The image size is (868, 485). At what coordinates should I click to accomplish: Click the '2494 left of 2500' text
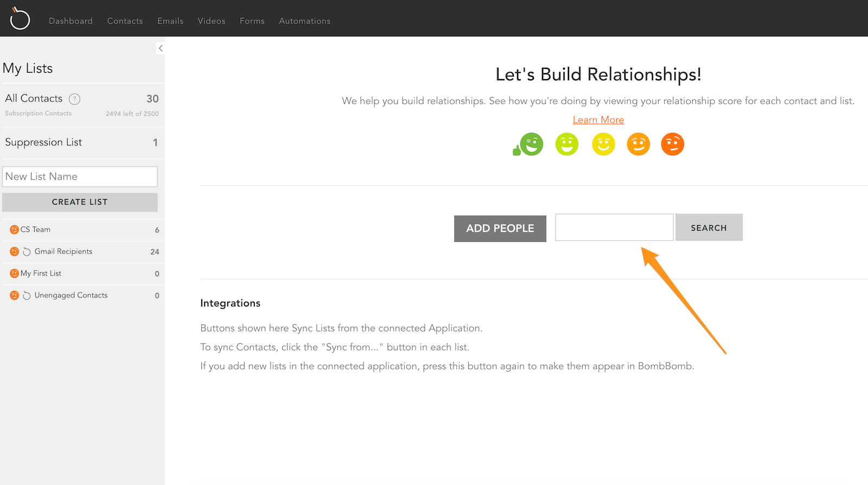[x=132, y=114]
